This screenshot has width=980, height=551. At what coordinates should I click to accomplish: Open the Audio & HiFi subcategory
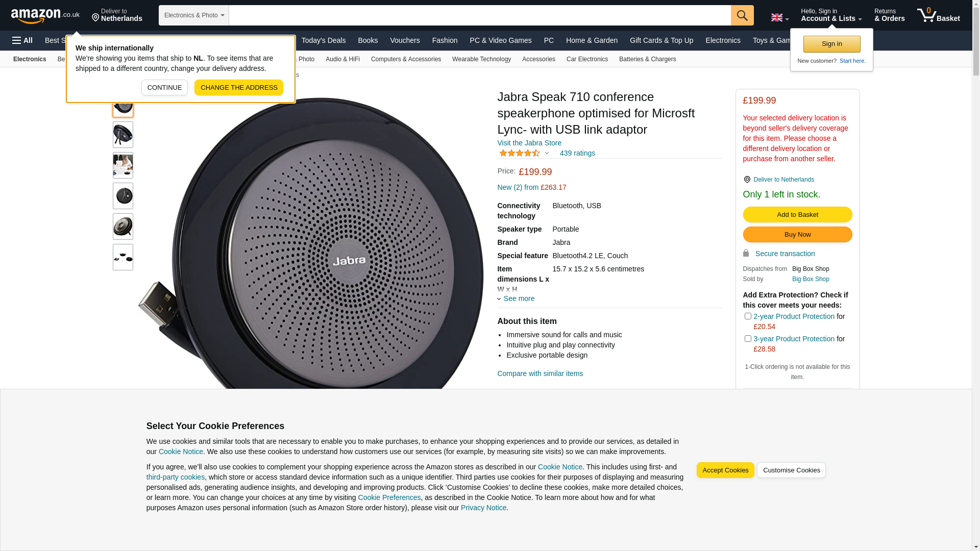click(342, 59)
